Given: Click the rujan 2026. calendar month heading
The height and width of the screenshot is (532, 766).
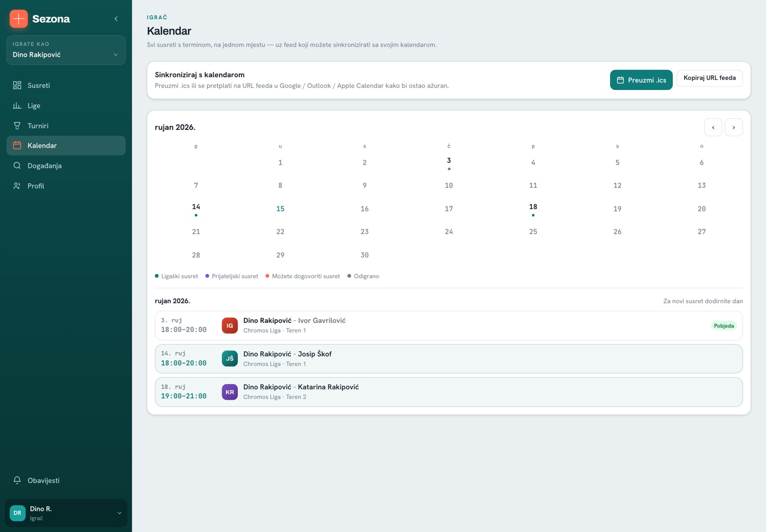Looking at the screenshot, I should tap(175, 127).
